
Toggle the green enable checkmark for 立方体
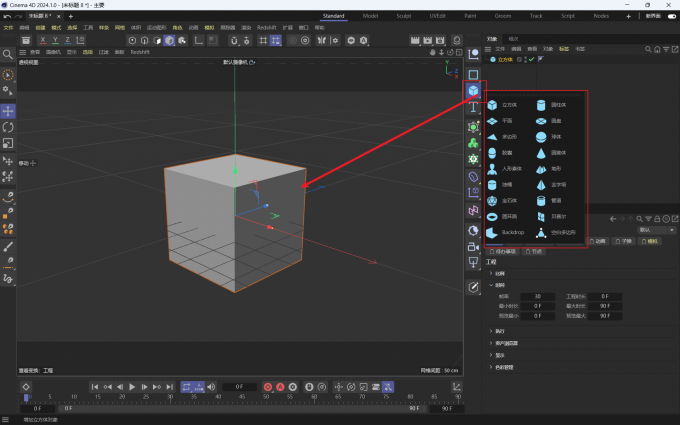[531, 59]
